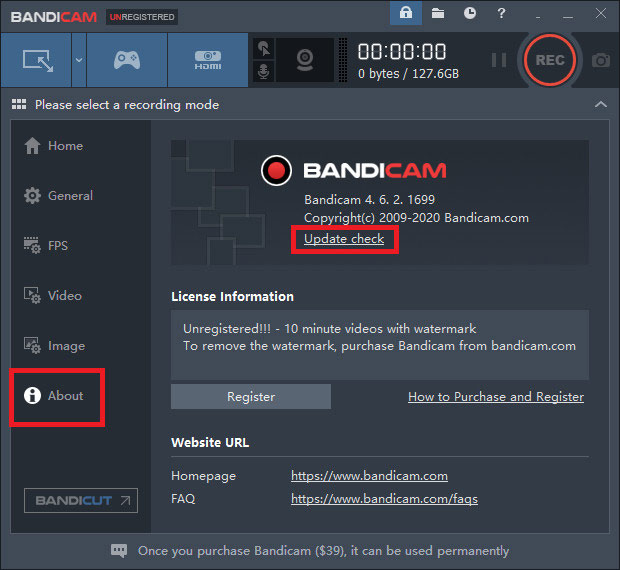The height and width of the screenshot is (570, 620).
Task: Toggle the microphone recording icon
Action: click(264, 72)
